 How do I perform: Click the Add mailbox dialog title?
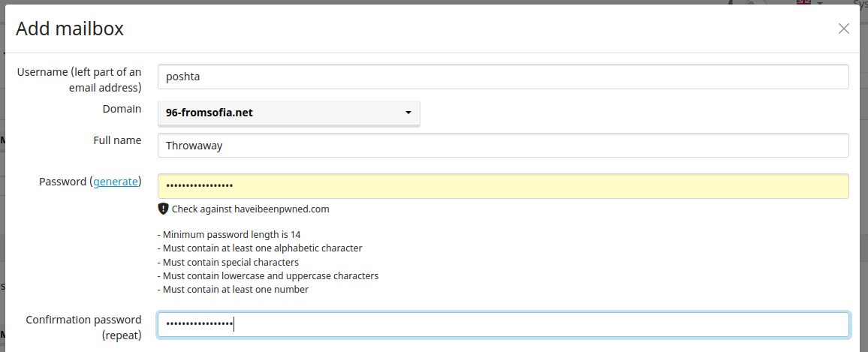(70, 29)
